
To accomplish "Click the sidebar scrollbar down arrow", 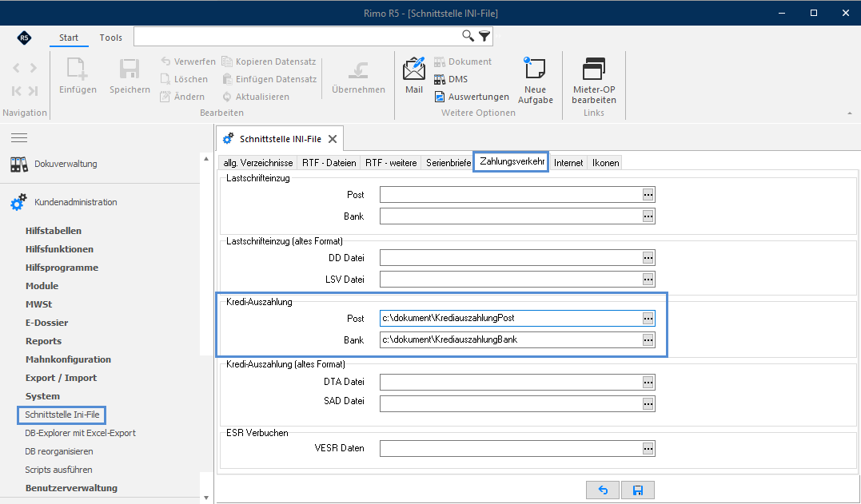I will [x=206, y=498].
